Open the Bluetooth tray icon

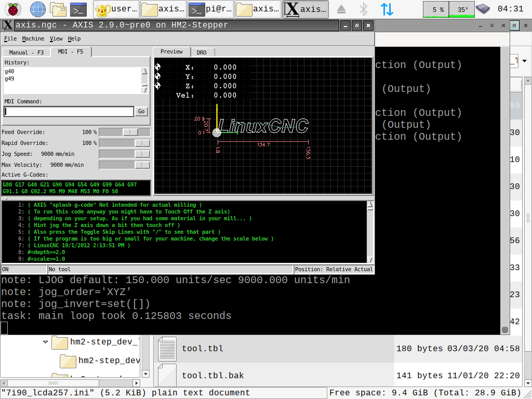[x=363, y=9]
